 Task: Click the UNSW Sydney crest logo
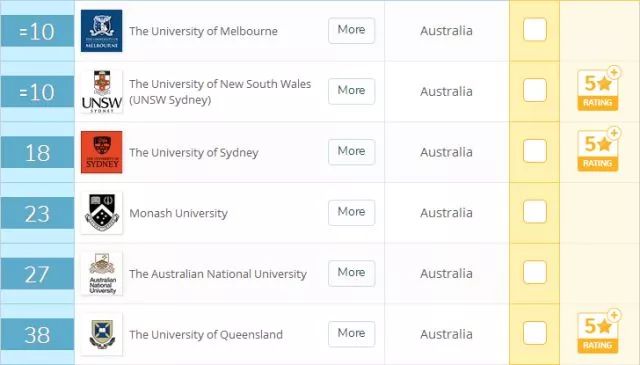(101, 91)
